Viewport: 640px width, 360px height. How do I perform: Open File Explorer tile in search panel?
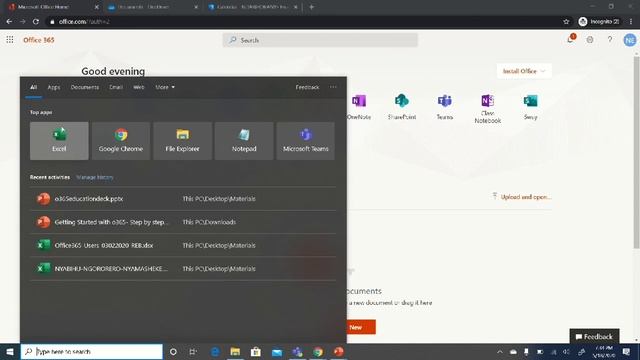click(182, 141)
